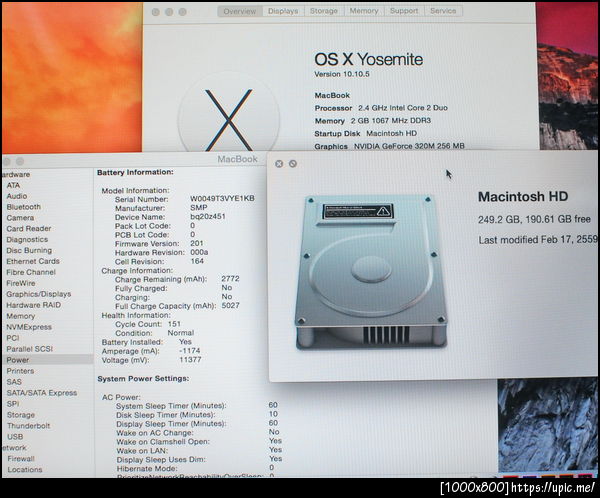Select Parallel SCSI in the sidebar
The image size is (600, 498).
point(29,349)
